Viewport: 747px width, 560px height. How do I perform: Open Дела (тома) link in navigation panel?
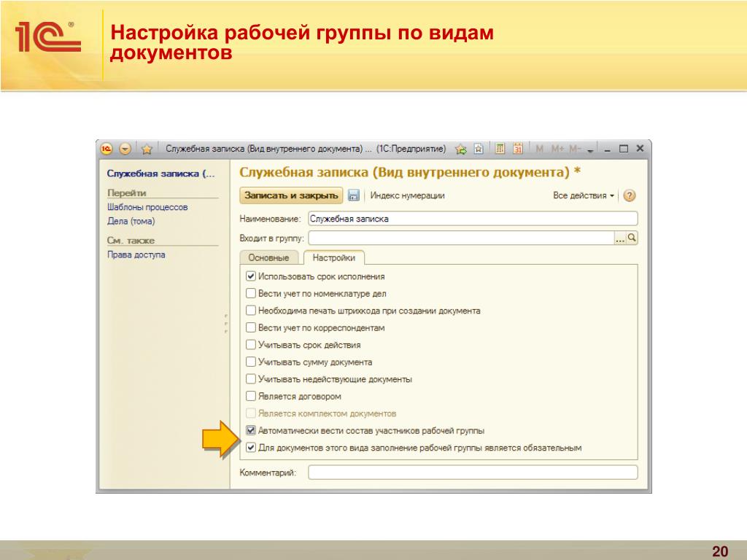point(131,221)
